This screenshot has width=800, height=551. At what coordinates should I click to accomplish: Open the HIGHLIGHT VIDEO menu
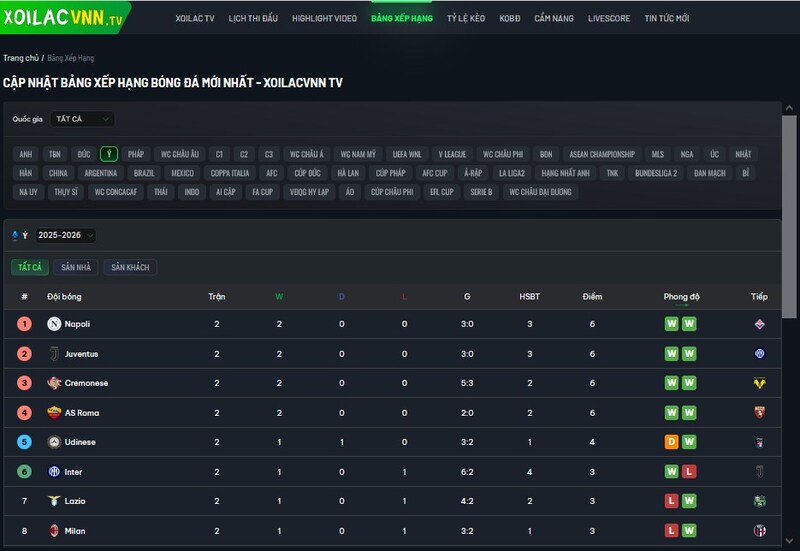324,18
